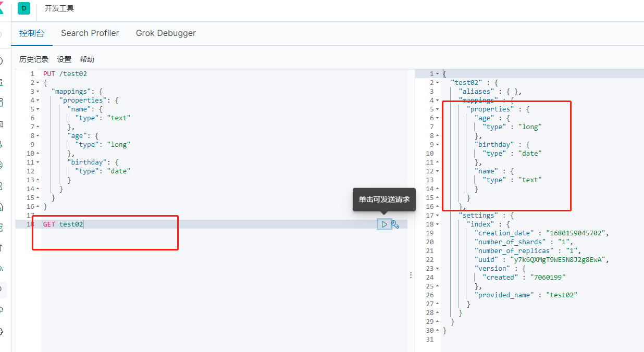Open 帮助 help panel

coord(87,59)
